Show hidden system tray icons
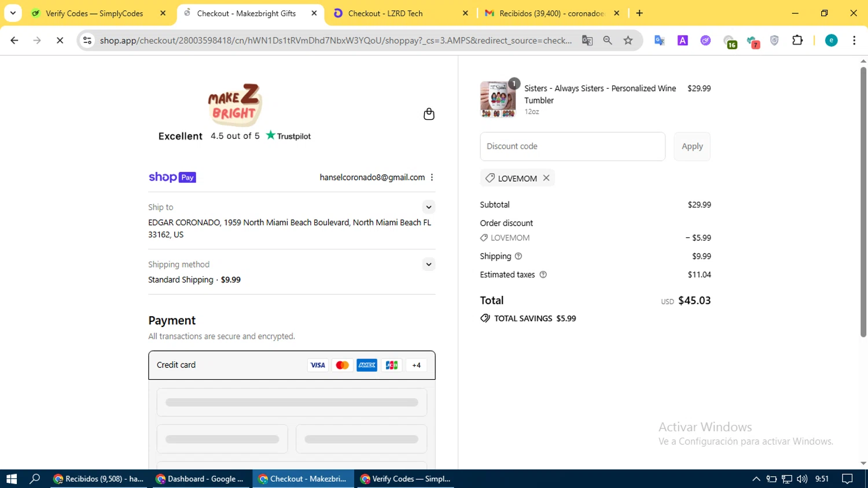This screenshot has width=868, height=488. tap(756, 479)
